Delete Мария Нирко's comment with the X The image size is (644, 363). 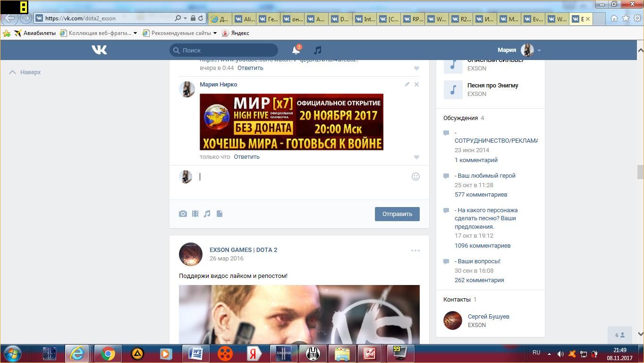pyautogui.click(x=416, y=84)
